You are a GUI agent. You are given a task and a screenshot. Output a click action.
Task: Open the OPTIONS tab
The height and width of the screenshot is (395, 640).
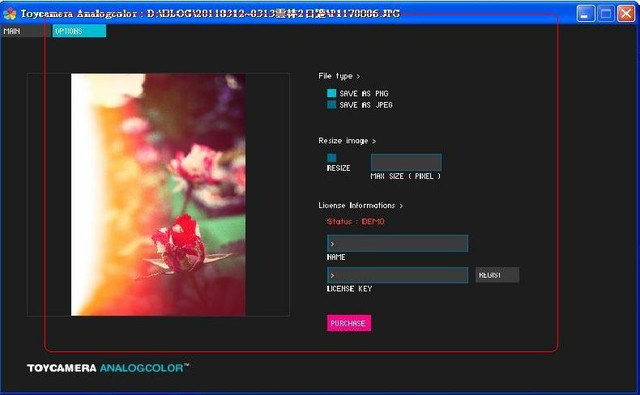[x=79, y=31]
